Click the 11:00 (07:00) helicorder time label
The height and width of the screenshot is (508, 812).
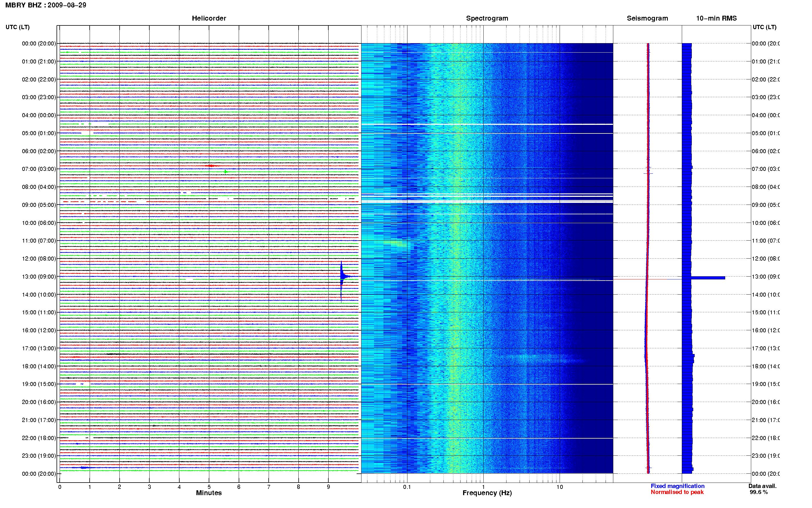click(39, 241)
